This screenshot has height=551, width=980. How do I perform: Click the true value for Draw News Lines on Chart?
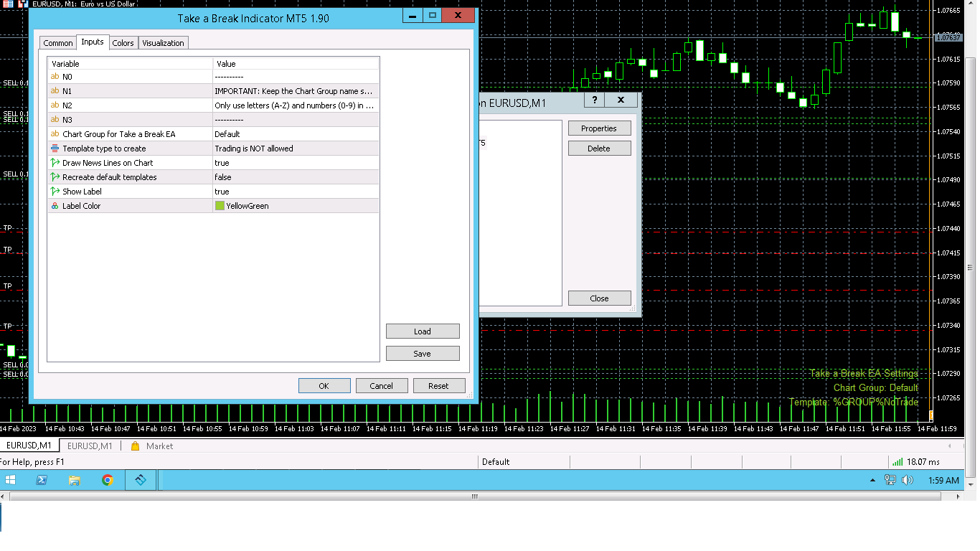296,163
